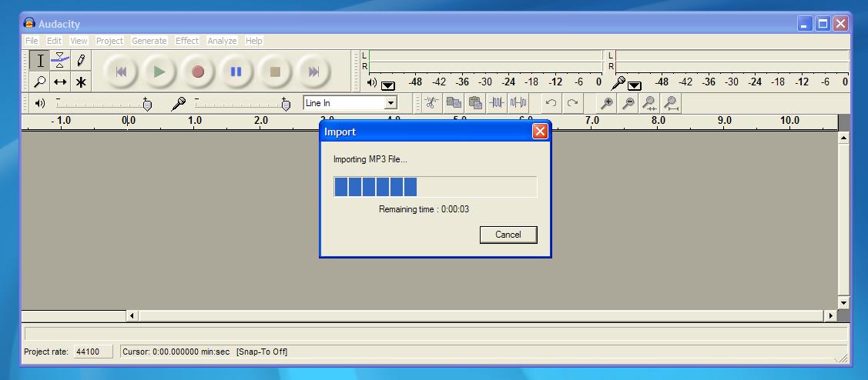Open the View menu
Image resolution: width=868 pixels, height=380 pixels.
[x=79, y=41]
